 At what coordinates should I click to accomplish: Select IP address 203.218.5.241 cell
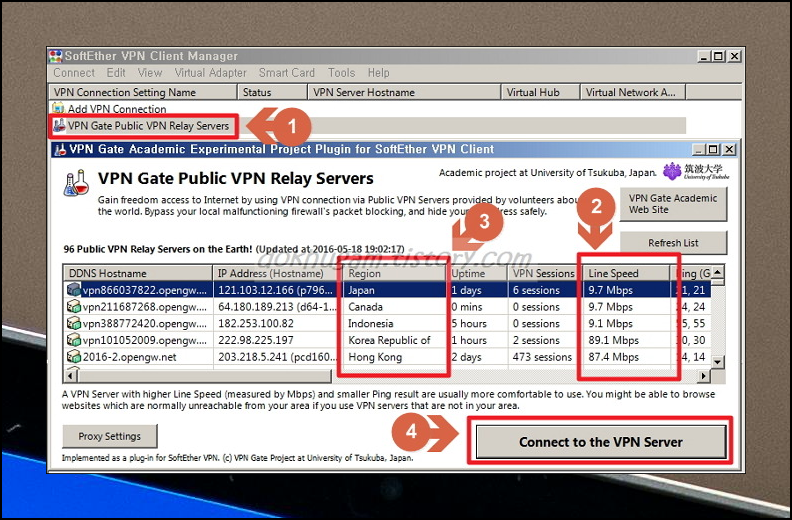[277, 357]
